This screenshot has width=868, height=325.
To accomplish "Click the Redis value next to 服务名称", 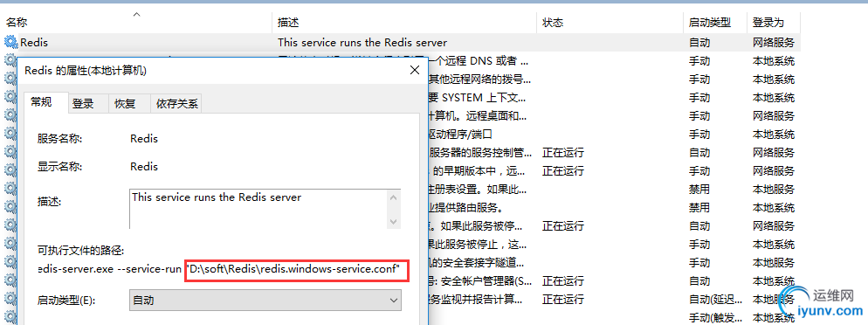I will [x=144, y=138].
